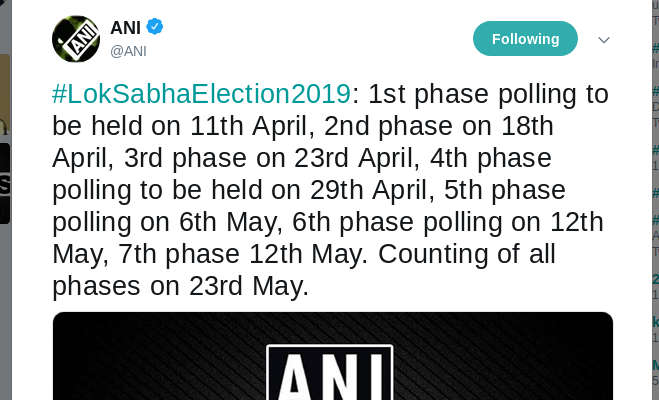
Task: Open the embedded ANI image
Action: 332,355
